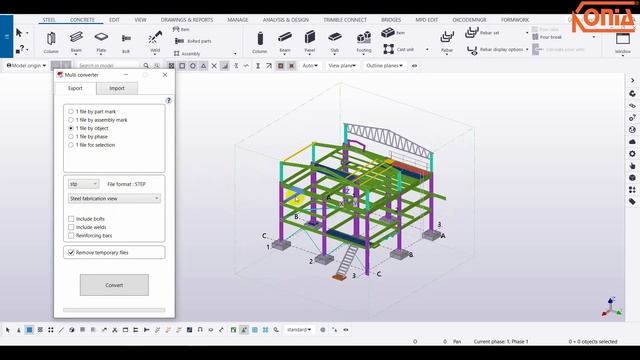Open the STEEL ribbon tab
This screenshot has width=640, height=360.
click(49, 20)
